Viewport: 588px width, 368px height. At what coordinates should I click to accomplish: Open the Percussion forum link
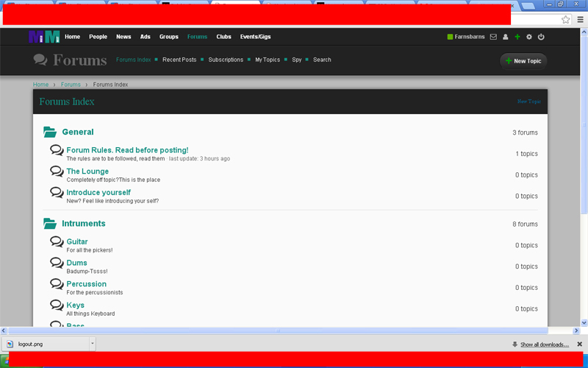tap(86, 284)
